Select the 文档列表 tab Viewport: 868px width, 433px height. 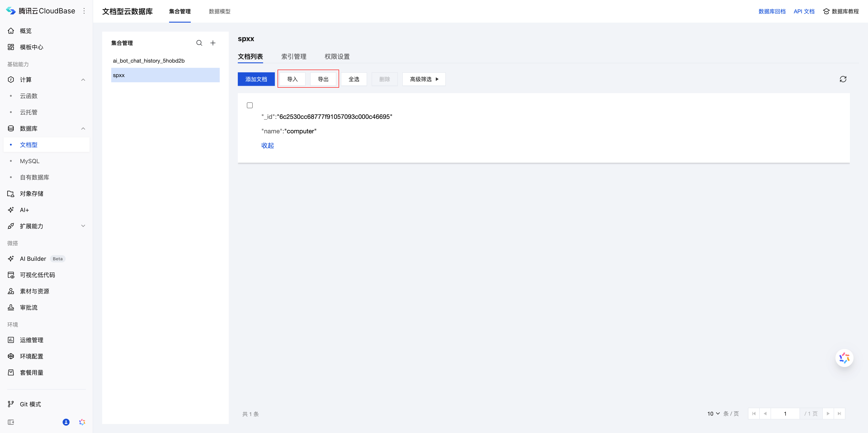(x=250, y=56)
